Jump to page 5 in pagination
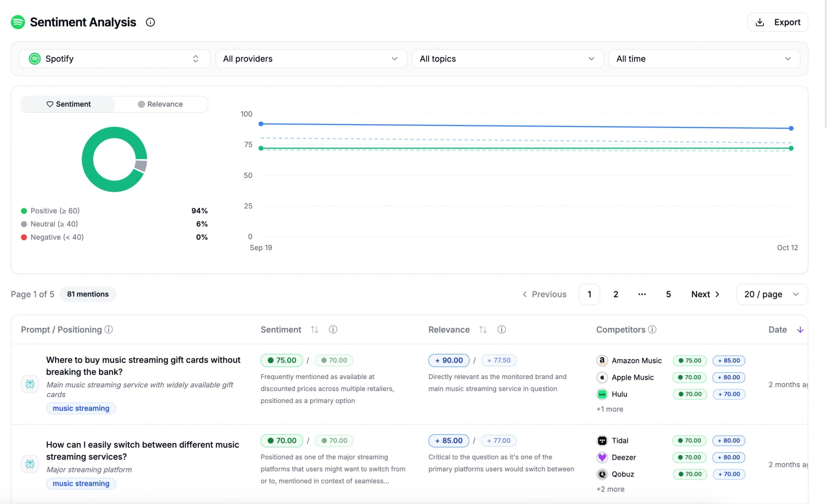 pos(668,294)
